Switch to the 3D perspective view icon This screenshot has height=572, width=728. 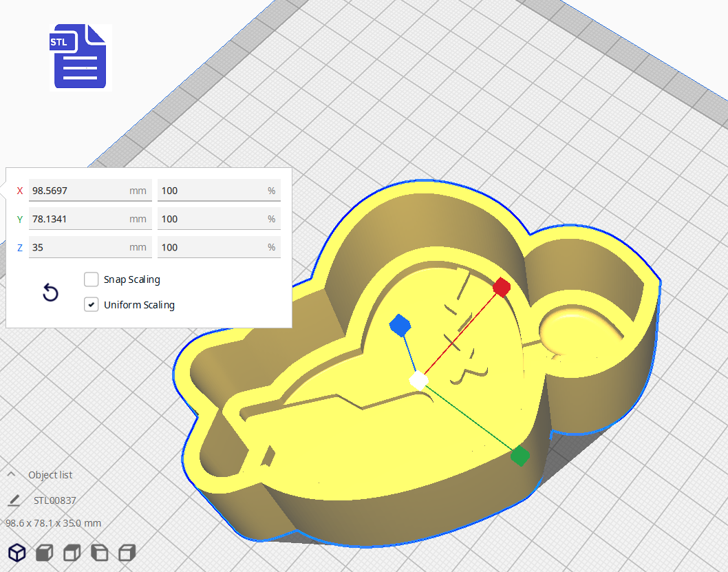[17, 552]
